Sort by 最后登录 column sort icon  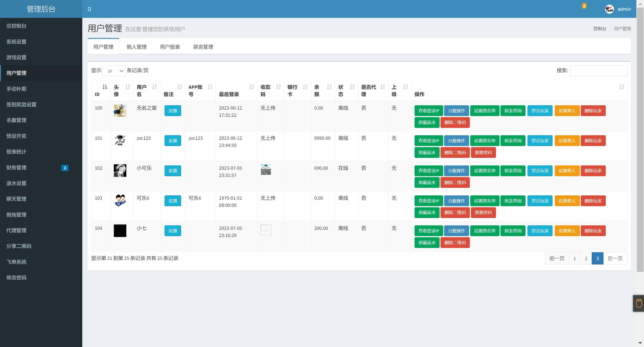pos(251,87)
